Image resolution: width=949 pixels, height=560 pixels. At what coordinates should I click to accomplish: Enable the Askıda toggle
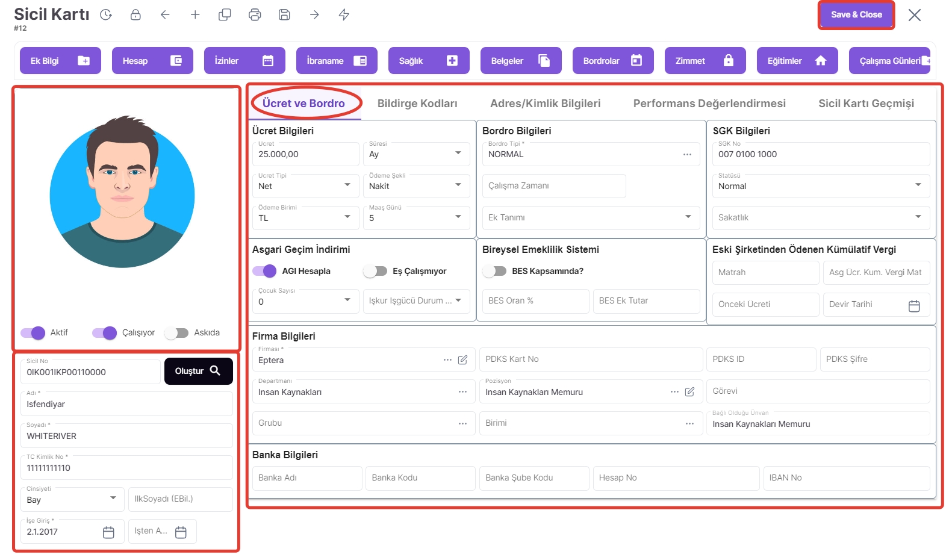[176, 333]
